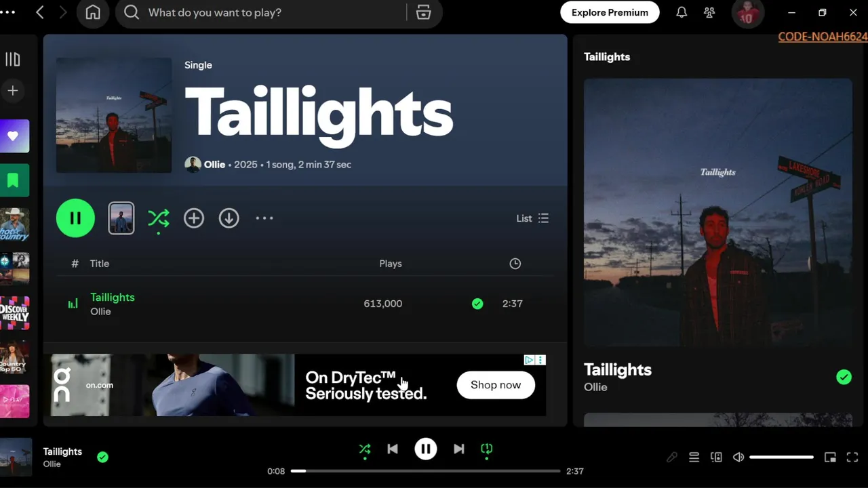Open Connect to a device icon
This screenshot has width=868, height=488.
pos(716,457)
